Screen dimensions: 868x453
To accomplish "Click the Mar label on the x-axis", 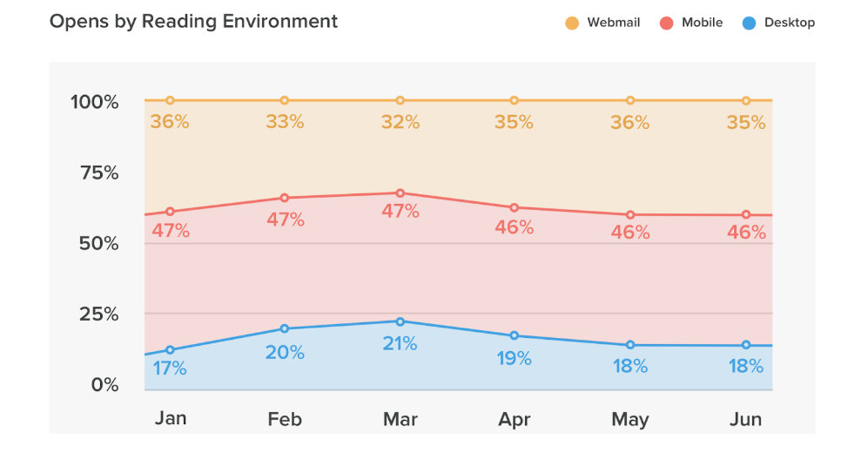I will [x=400, y=420].
